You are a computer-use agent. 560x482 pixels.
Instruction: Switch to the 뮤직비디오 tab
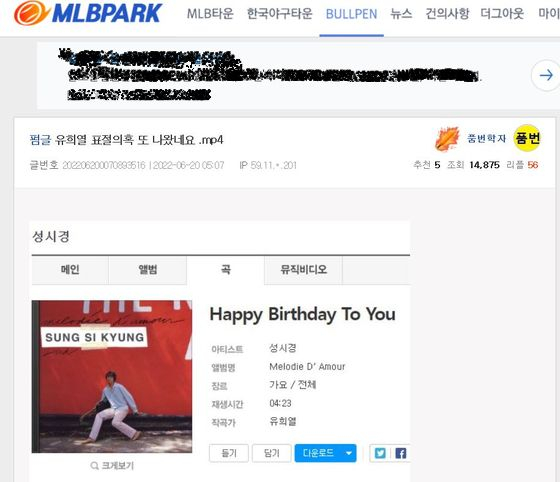(304, 270)
